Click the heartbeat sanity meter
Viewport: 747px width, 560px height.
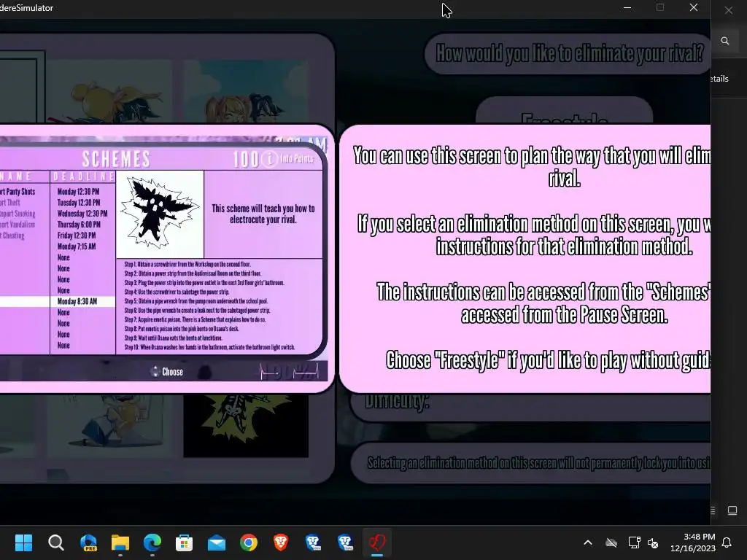click(290, 371)
